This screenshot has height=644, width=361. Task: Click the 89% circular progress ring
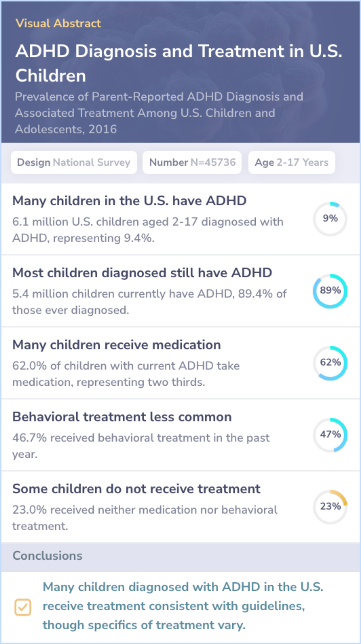point(330,291)
